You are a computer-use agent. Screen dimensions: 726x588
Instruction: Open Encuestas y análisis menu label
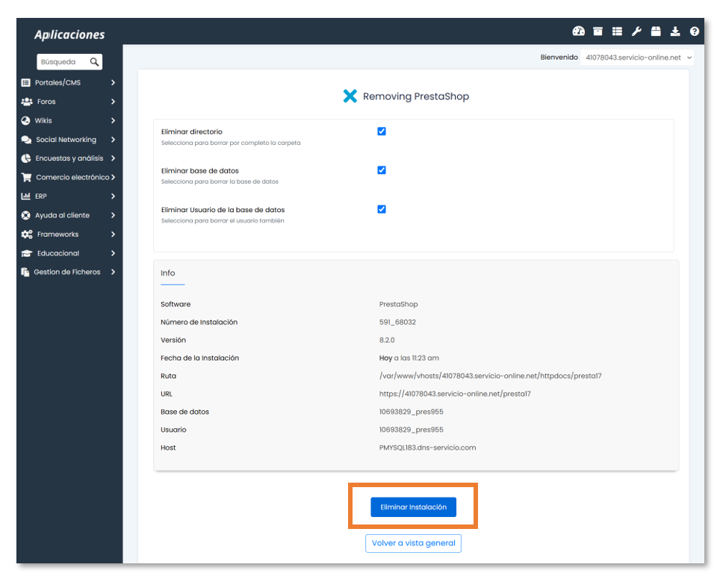pos(69,158)
